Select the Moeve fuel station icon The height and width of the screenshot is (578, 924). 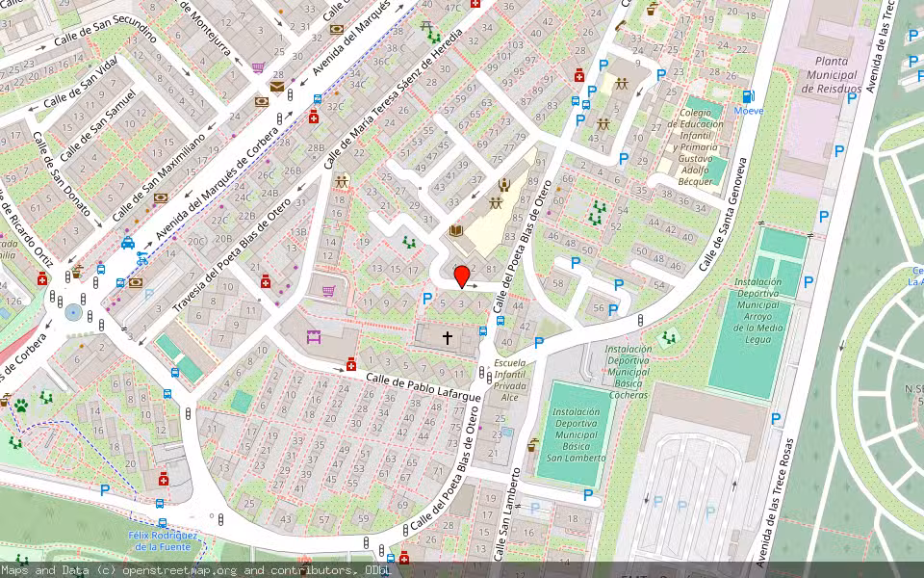(747, 95)
